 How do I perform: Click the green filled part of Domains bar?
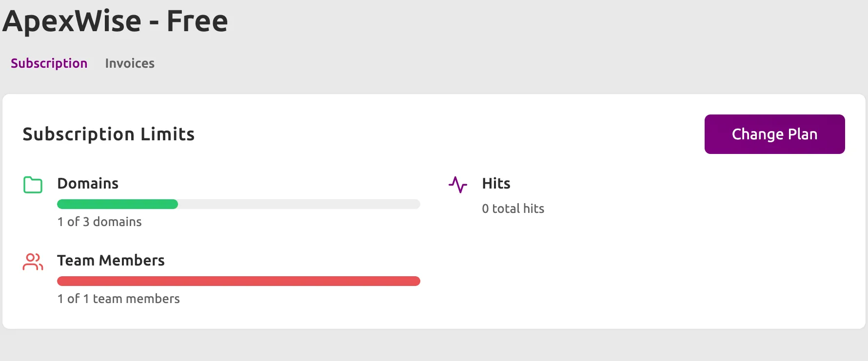118,204
